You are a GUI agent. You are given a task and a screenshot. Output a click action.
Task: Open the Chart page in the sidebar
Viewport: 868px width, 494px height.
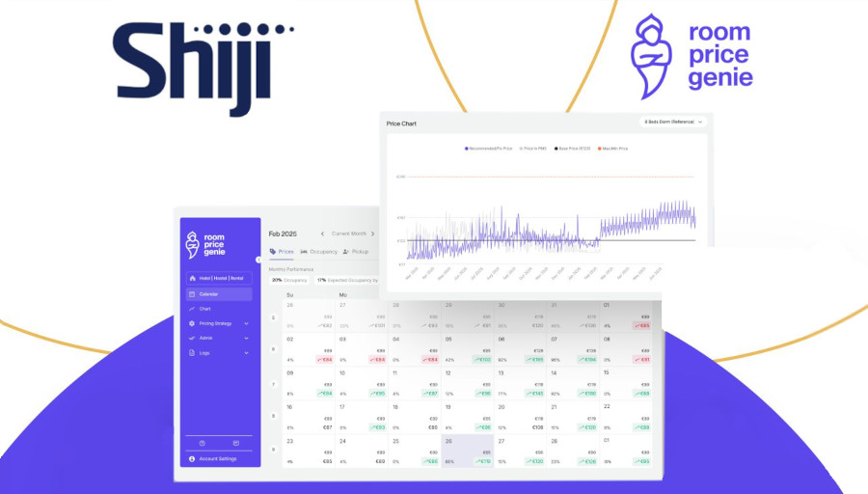click(x=204, y=309)
